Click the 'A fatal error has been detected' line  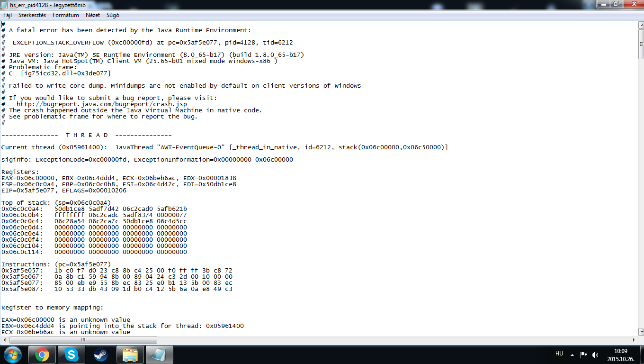pos(126,30)
